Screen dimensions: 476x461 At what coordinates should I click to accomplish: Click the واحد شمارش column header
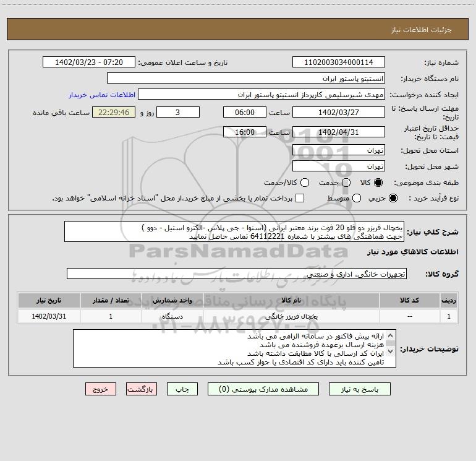(172, 300)
